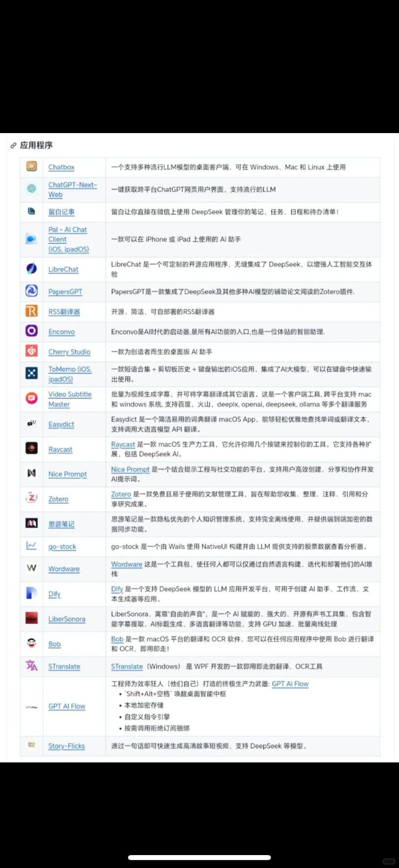The image size is (399, 868).
Task: Click the LibreChat logo icon
Action: (x=31, y=268)
